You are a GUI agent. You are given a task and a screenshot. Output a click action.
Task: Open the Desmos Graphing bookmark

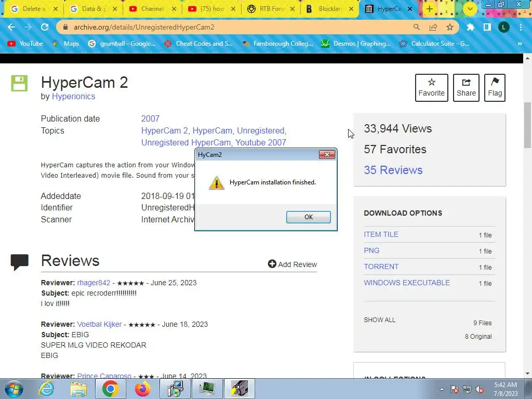point(356,44)
